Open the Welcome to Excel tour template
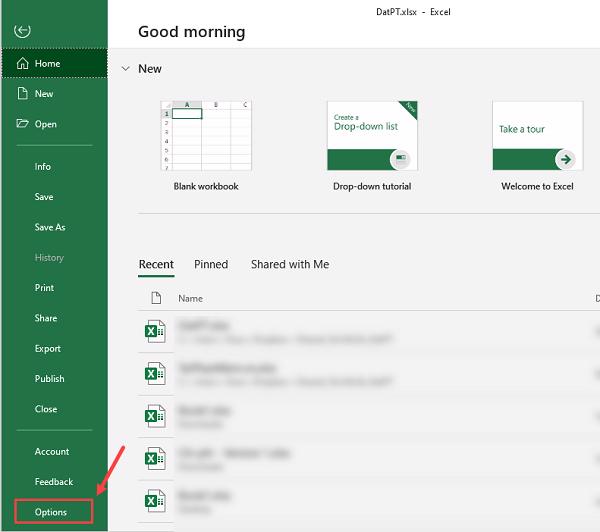Image resolution: width=600 pixels, height=532 pixels. [538, 135]
